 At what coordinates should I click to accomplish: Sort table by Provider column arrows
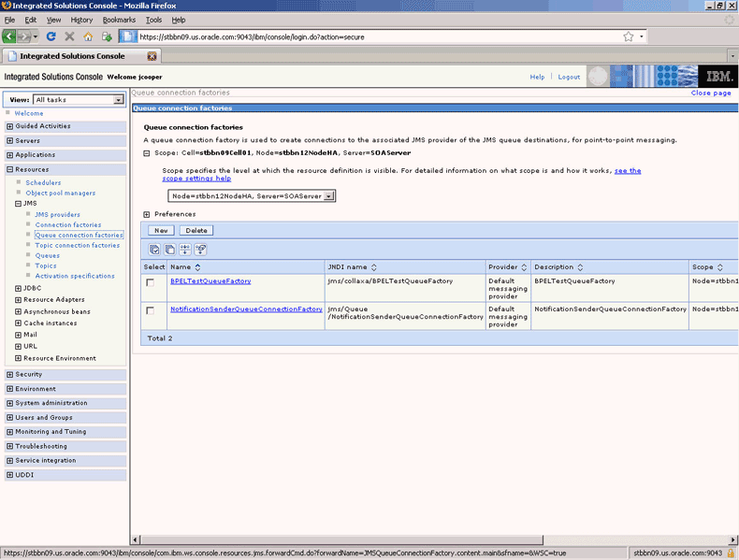(524, 267)
